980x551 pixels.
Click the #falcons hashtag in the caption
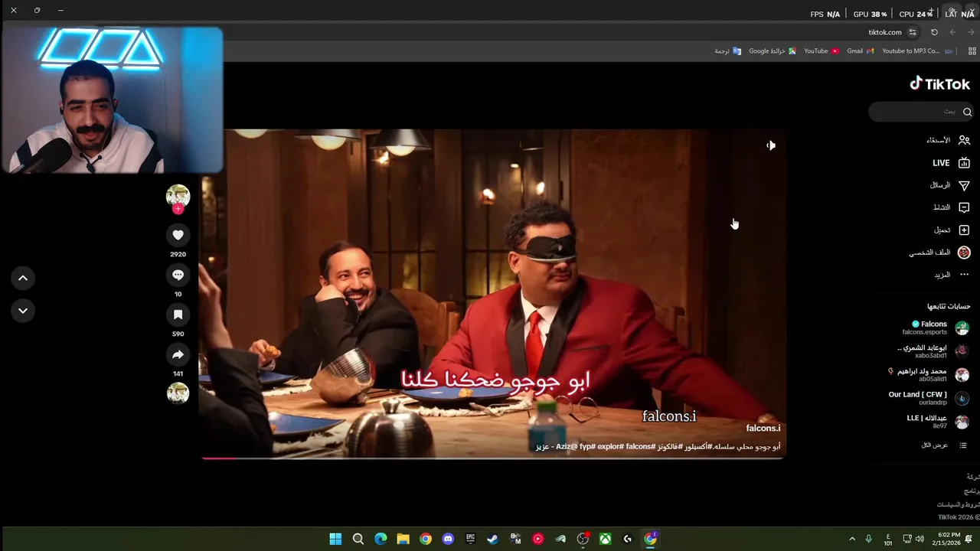pos(640,446)
